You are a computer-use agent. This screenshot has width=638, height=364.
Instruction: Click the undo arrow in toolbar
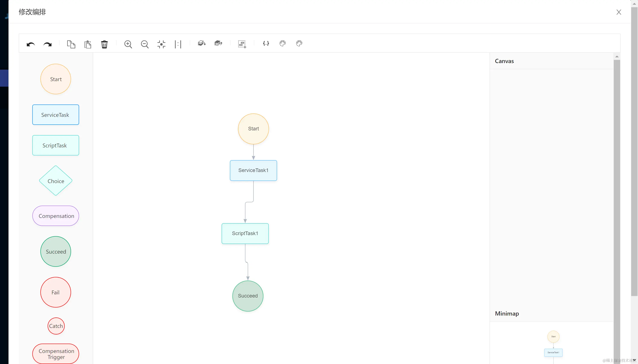coord(31,44)
